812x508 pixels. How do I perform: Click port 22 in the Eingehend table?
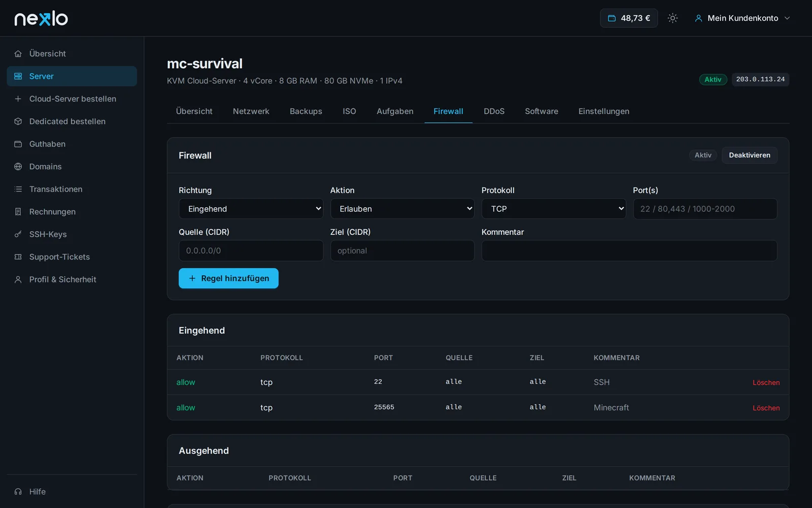[x=378, y=382]
